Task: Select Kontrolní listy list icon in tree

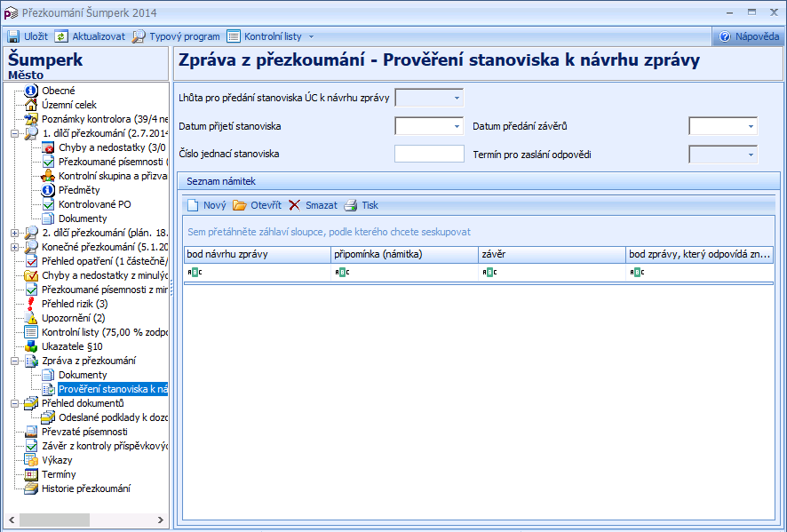Action: coord(31,332)
